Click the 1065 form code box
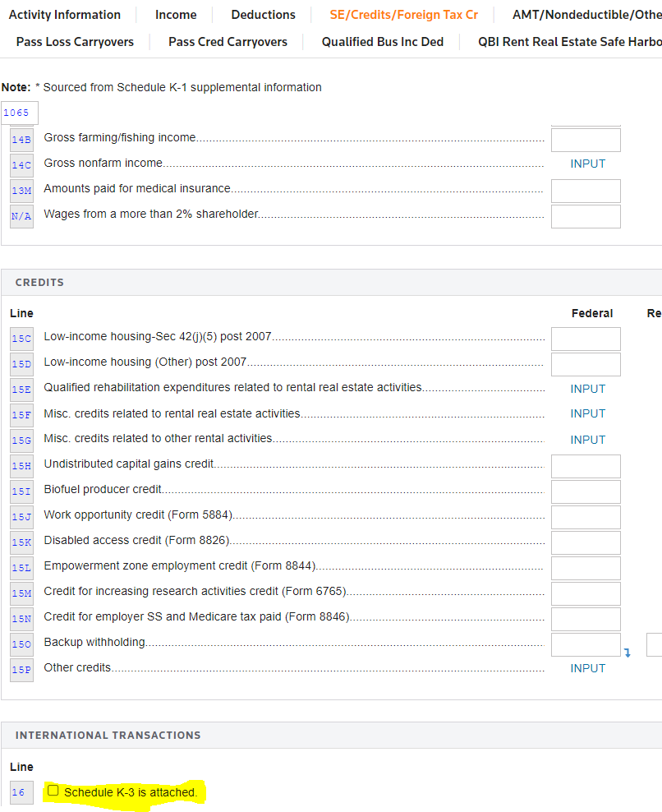Screen dimensions: 662x812 [19, 113]
